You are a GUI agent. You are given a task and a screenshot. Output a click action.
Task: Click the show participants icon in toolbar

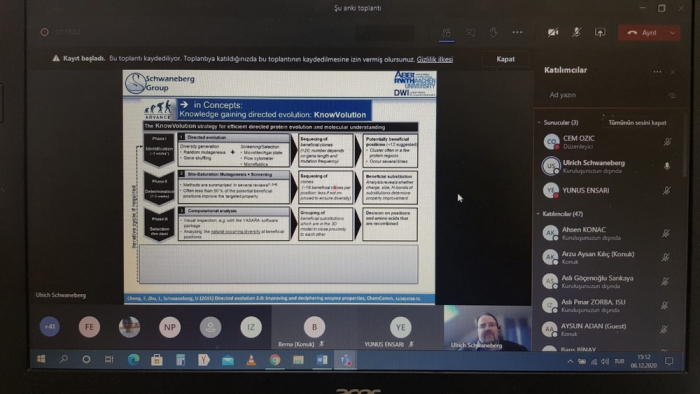pyautogui.click(x=446, y=33)
